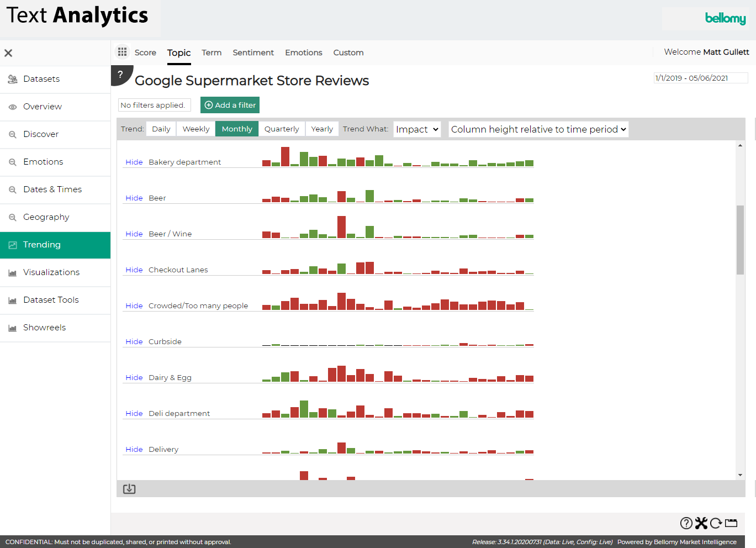
Task: Open the grid apps menu icon
Action: (122, 52)
